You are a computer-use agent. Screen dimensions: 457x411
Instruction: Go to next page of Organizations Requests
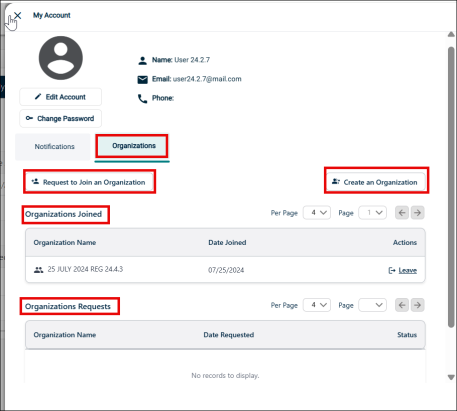point(417,305)
